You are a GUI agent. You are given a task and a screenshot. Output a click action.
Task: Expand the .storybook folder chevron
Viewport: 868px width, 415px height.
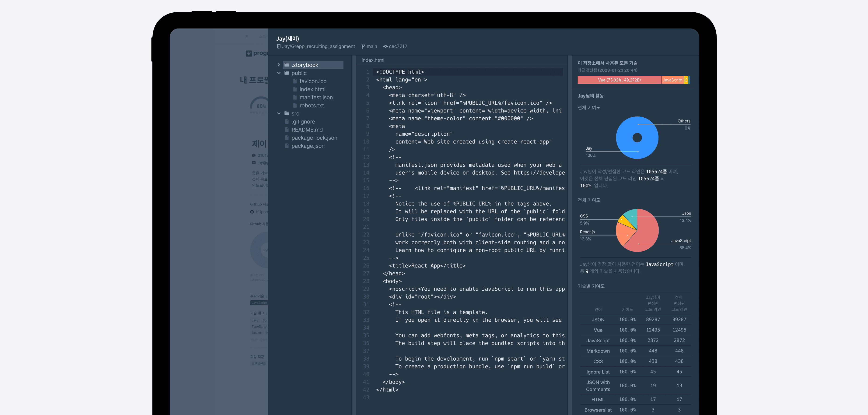(279, 65)
